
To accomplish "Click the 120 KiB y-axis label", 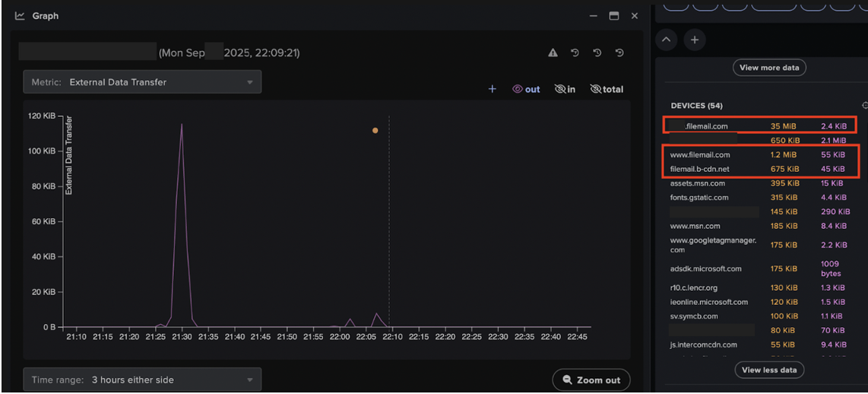I will point(41,116).
